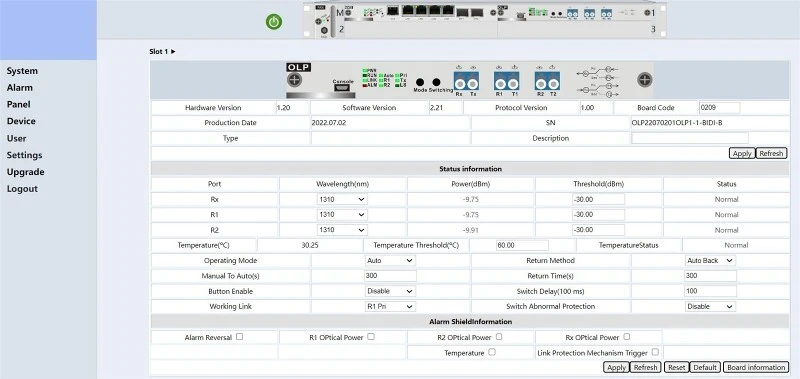The height and width of the screenshot is (379, 800).
Task: Open the Alarm menu
Action: click(19, 88)
